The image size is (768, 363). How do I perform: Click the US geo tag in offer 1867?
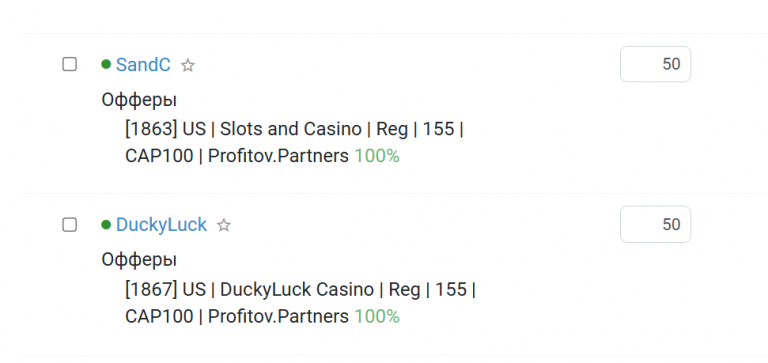tap(194, 290)
